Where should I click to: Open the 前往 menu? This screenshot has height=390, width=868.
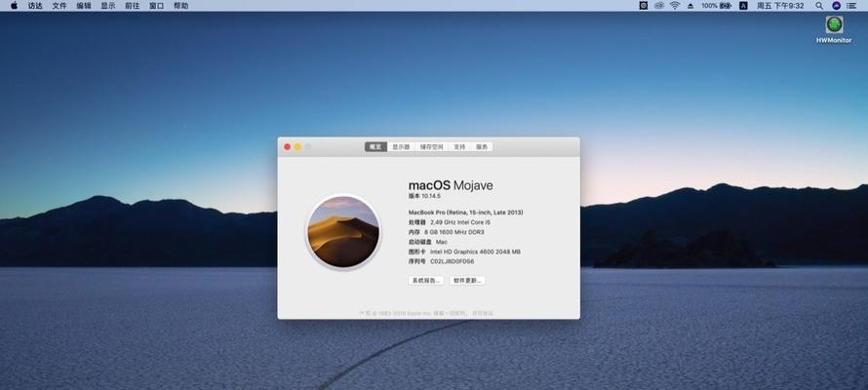tap(133, 6)
